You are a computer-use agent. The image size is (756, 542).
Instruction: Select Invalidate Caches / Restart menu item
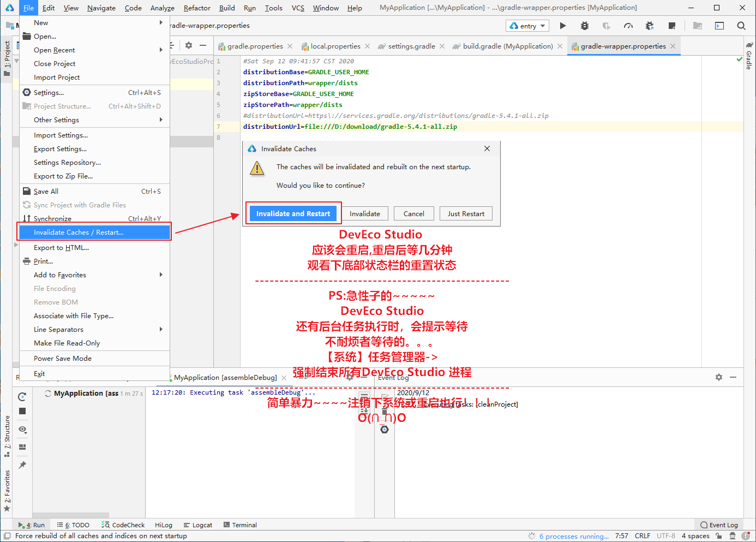coord(94,232)
